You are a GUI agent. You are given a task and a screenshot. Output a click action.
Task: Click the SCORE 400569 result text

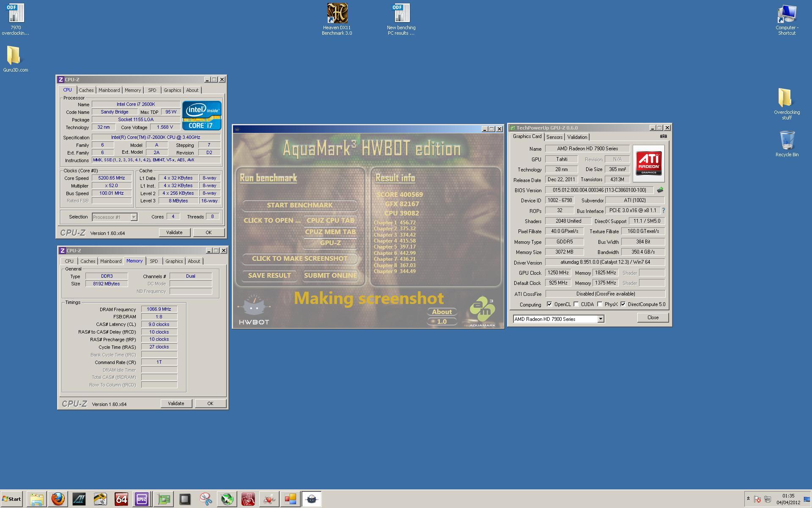point(400,195)
